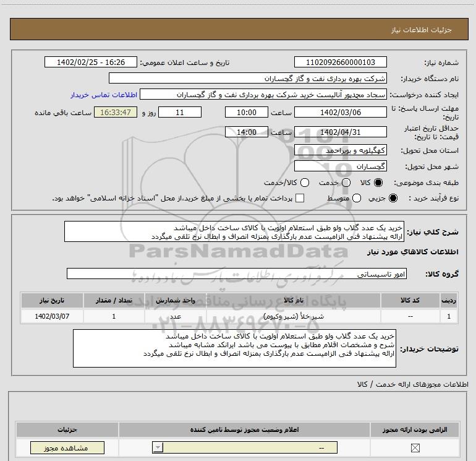
Task: Click the remaining days field 11
Action: point(180,112)
